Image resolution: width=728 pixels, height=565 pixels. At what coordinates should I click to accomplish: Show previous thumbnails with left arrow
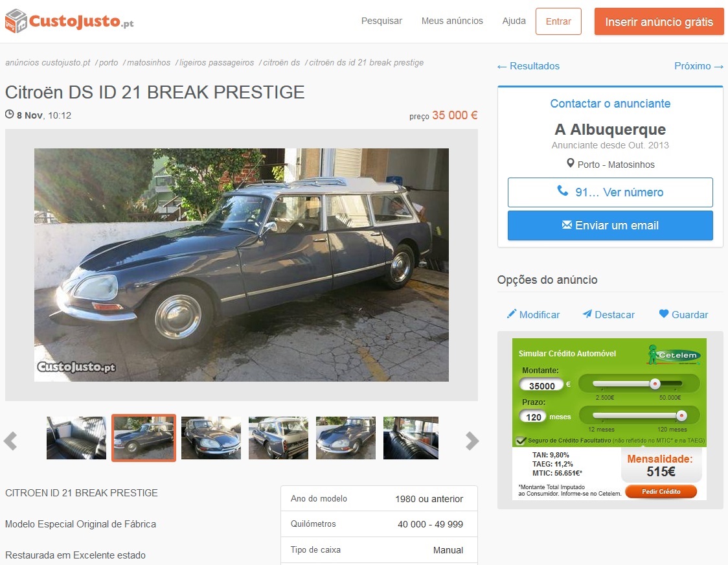click(10, 441)
